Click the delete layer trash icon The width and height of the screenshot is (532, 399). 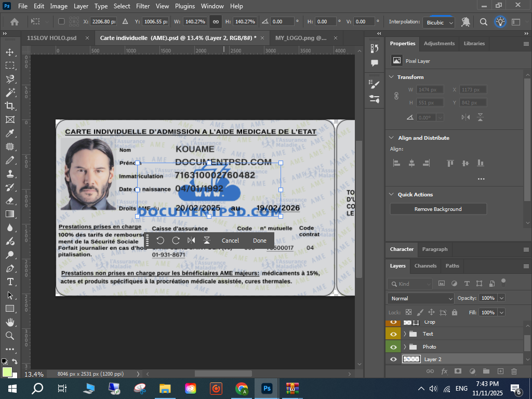click(x=514, y=371)
